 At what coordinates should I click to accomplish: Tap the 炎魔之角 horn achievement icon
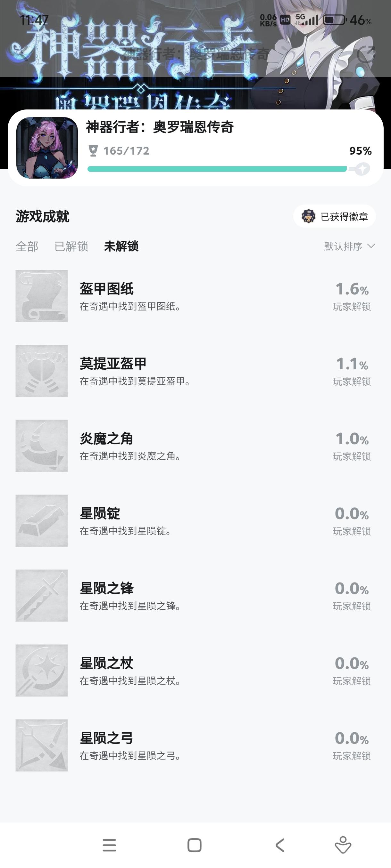[x=41, y=446]
